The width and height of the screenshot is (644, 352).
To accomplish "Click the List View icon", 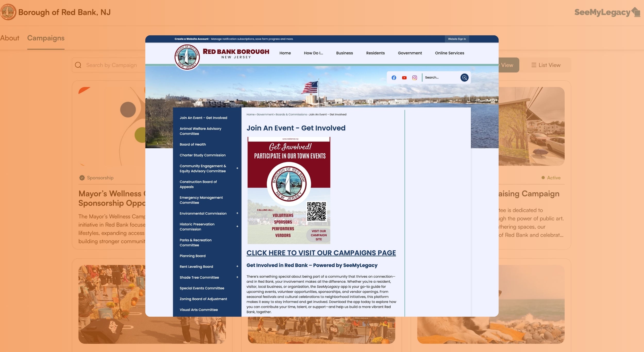I will click(x=533, y=65).
